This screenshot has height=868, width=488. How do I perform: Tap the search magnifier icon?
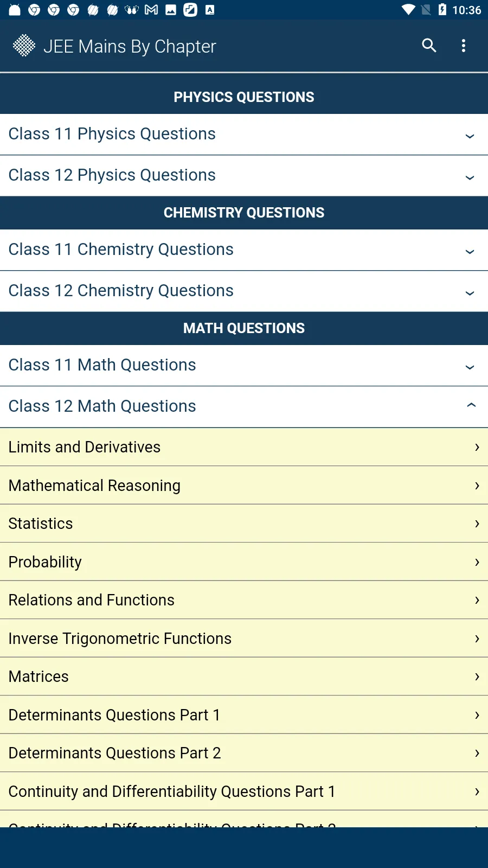coord(429,46)
